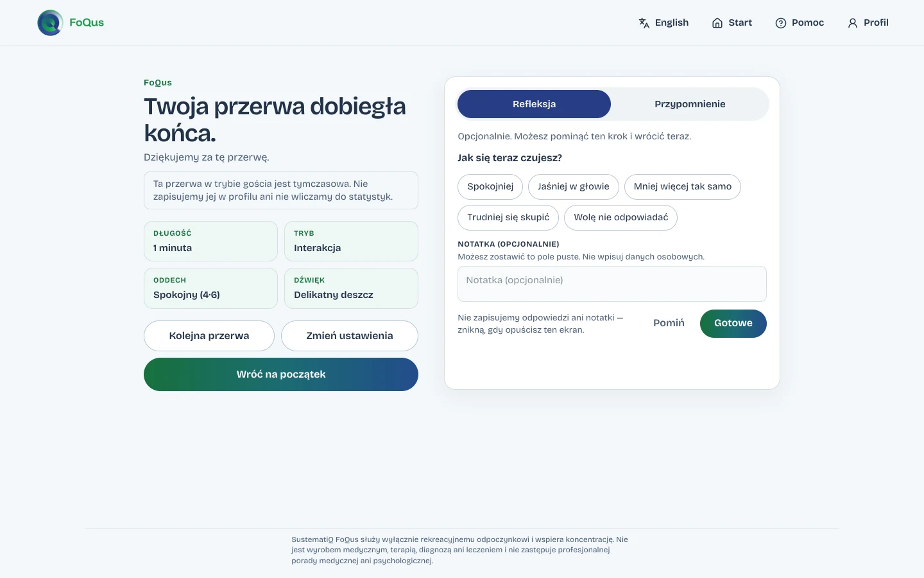
Task: Start another break with Kolejna przerwa
Action: (209, 336)
